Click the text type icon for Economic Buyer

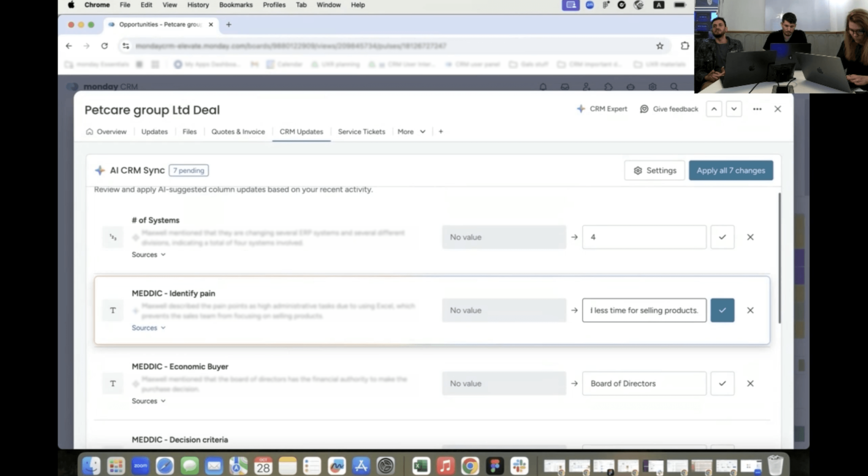pos(113,383)
